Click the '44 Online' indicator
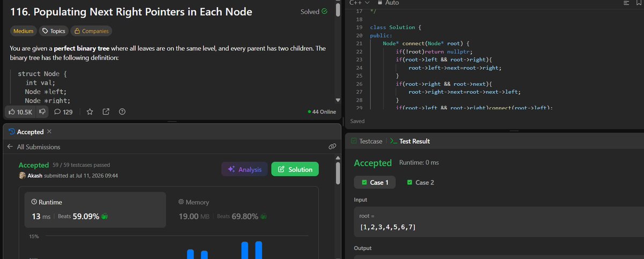This screenshot has width=644, height=259. point(323,112)
